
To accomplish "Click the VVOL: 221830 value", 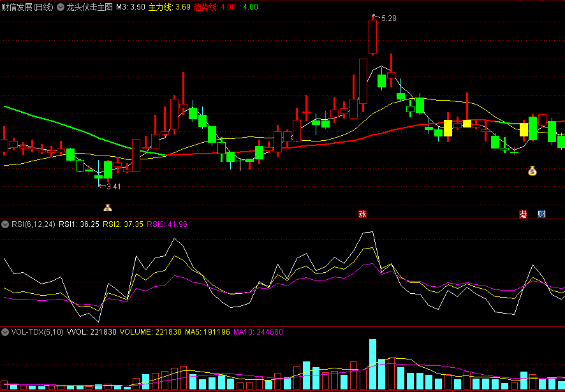I will (92, 332).
